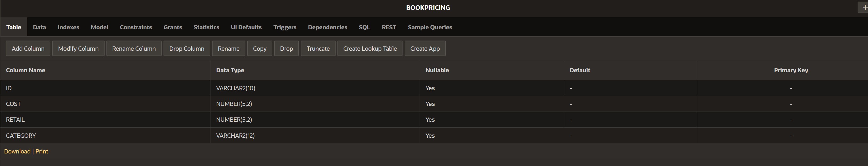
Task: Click the Print link
Action: pyautogui.click(x=42, y=152)
